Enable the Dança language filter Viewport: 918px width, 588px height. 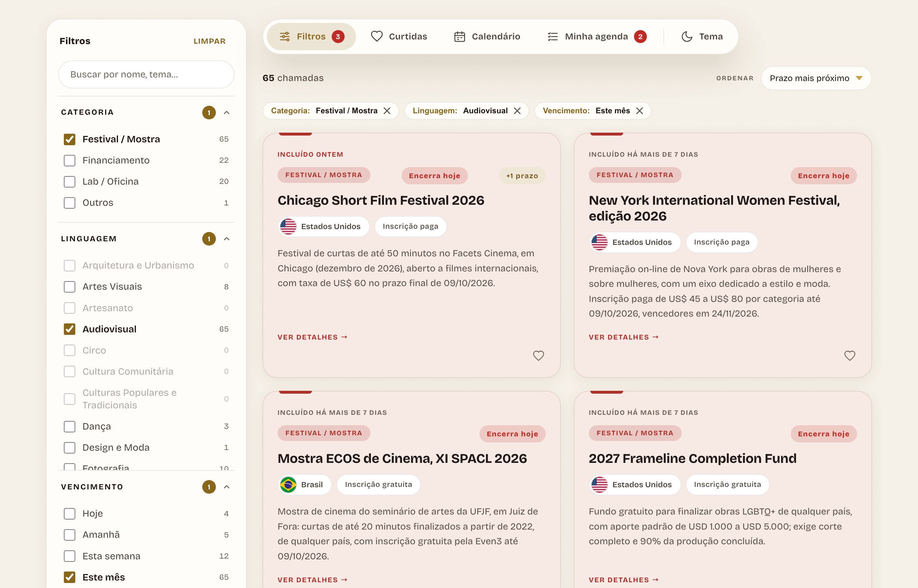click(x=70, y=427)
